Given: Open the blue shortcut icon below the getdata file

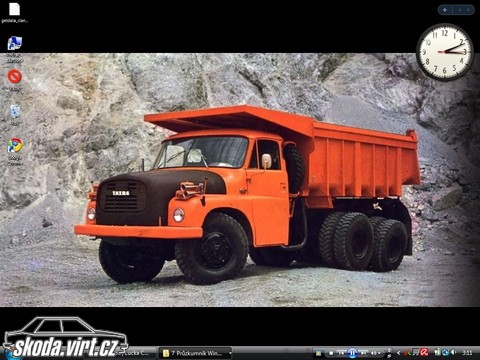Looking at the screenshot, I should 15,43.
